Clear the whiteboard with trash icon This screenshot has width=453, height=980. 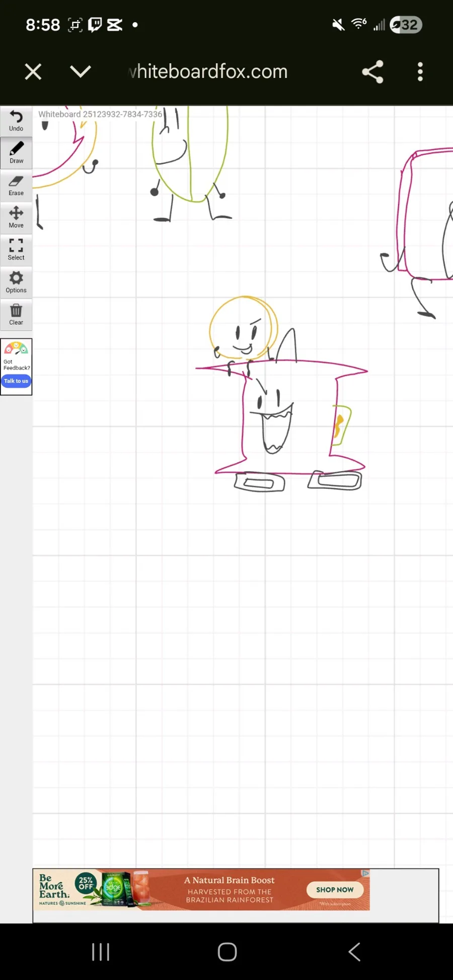pyautogui.click(x=16, y=315)
